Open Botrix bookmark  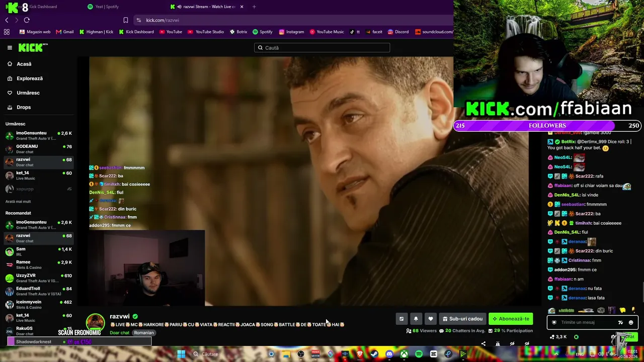coord(238,32)
